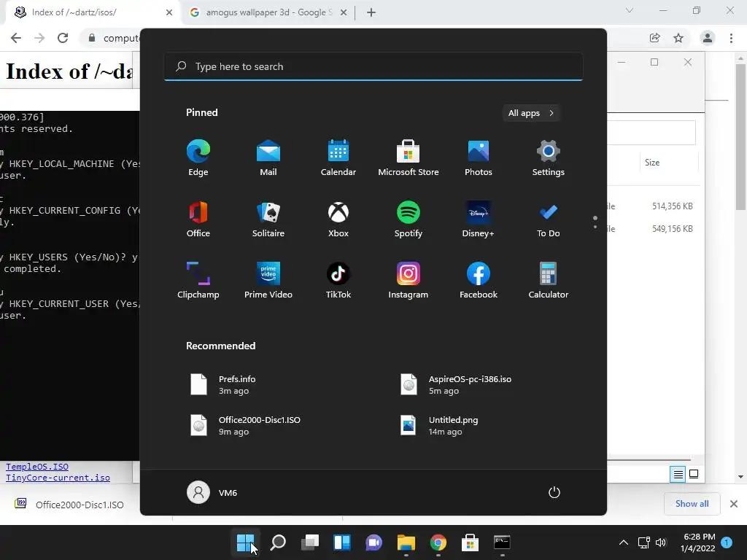747x560 pixels.
Task: Open the Calculator app
Action: tap(549, 281)
